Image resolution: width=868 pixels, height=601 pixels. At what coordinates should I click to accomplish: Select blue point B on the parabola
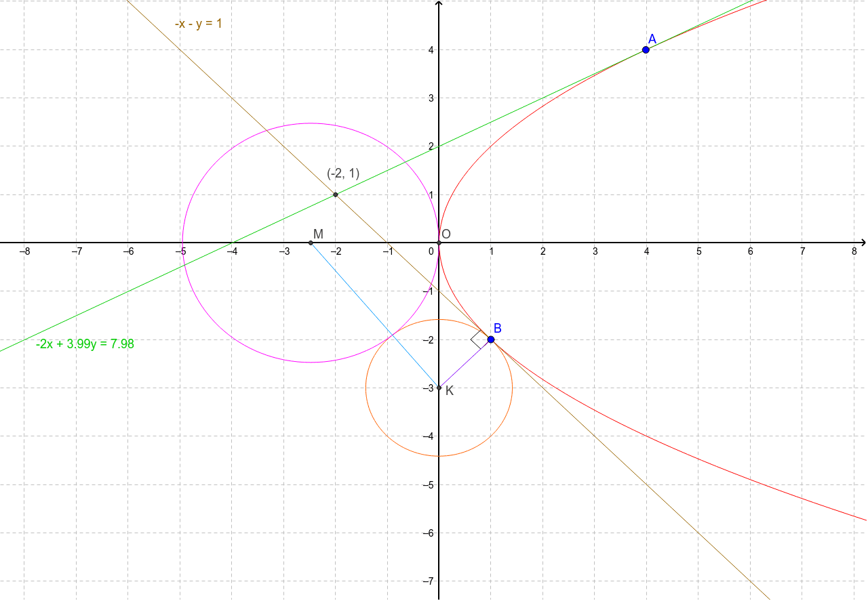click(491, 339)
